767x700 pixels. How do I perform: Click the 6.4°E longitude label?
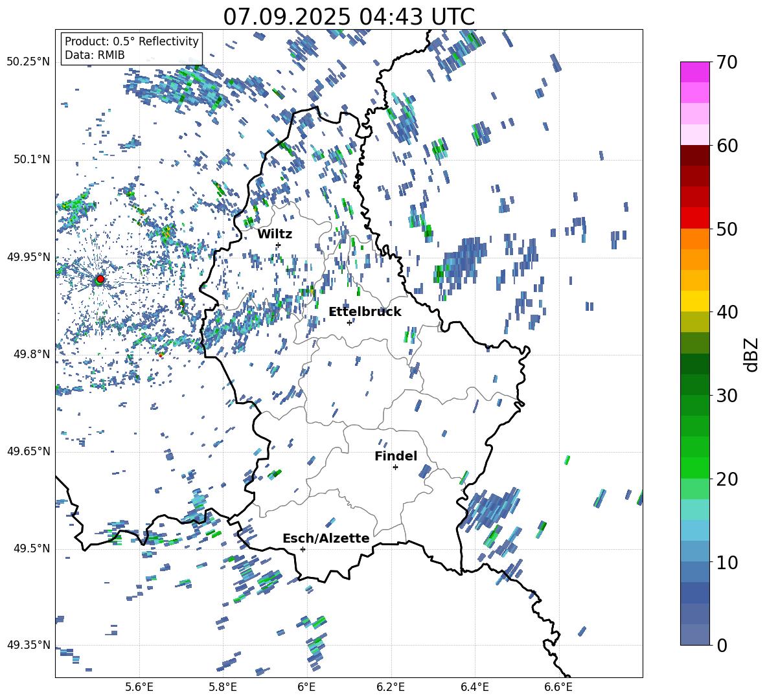(475, 687)
